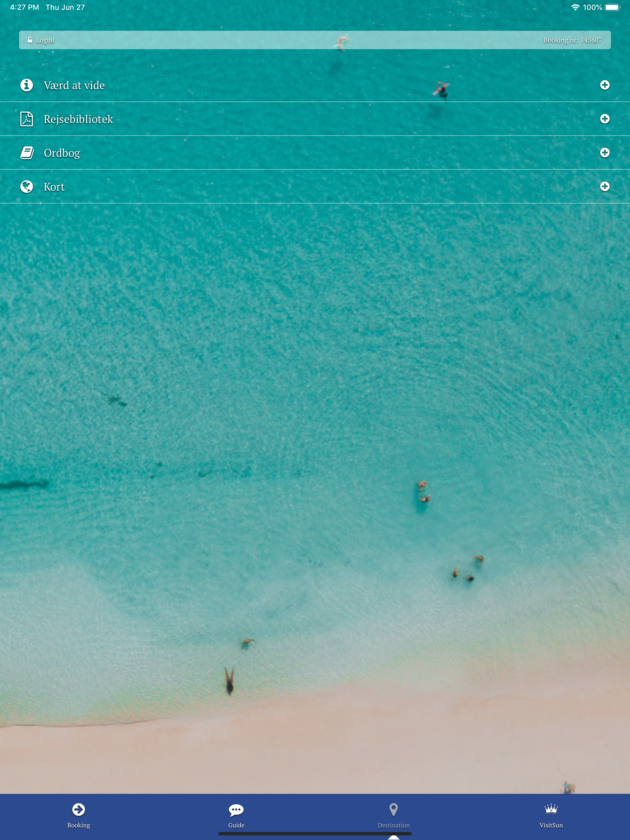
Task: Expand Værd at vide with its plus button
Action: tap(604, 85)
